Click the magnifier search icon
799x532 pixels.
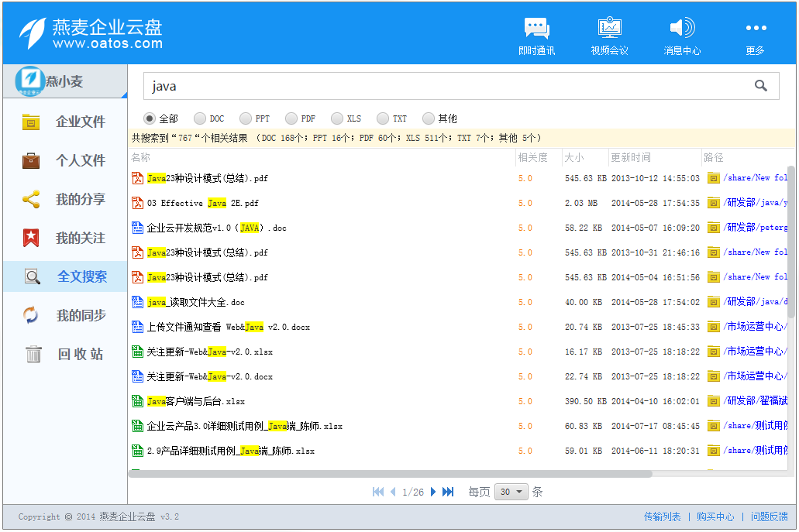[x=761, y=86]
